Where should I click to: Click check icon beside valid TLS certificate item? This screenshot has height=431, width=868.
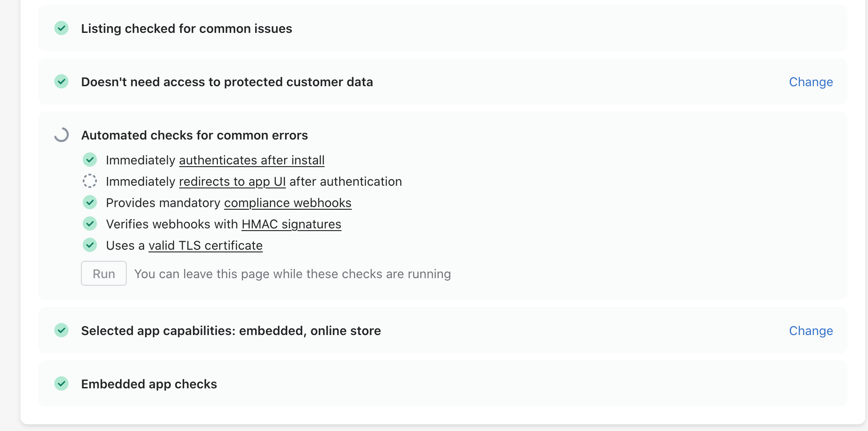point(90,245)
